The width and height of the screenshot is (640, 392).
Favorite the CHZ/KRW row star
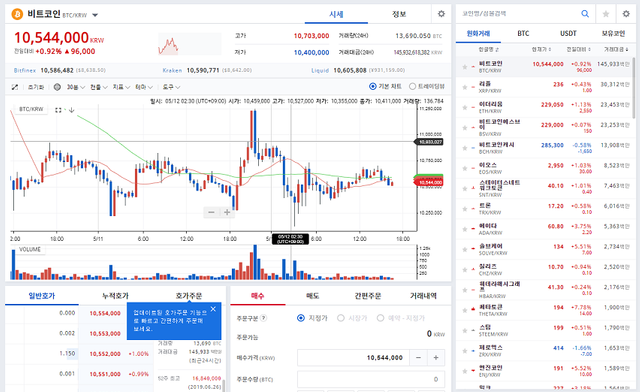pos(464,270)
